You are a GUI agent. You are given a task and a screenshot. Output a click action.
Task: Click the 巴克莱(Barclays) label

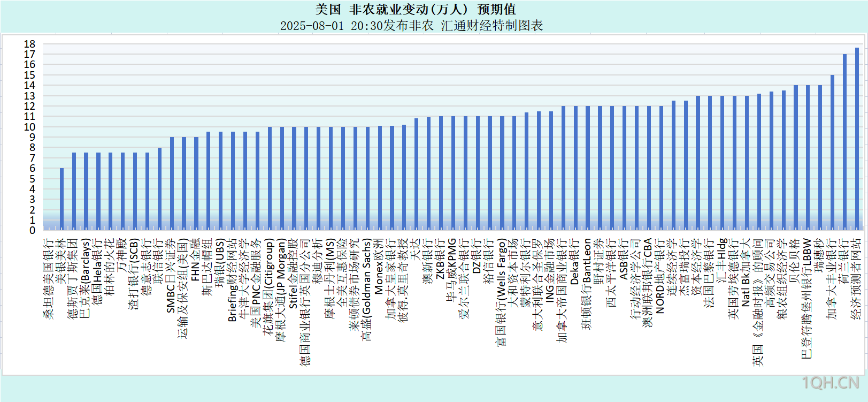pos(86,278)
